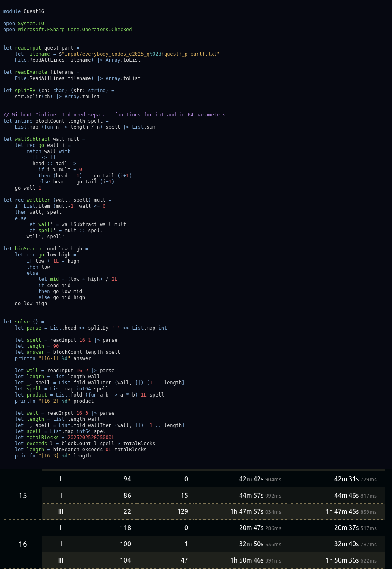Click value 129 in quest 15 part III
Image resolution: width=392 pixels, height=569 pixels.
(x=182, y=512)
